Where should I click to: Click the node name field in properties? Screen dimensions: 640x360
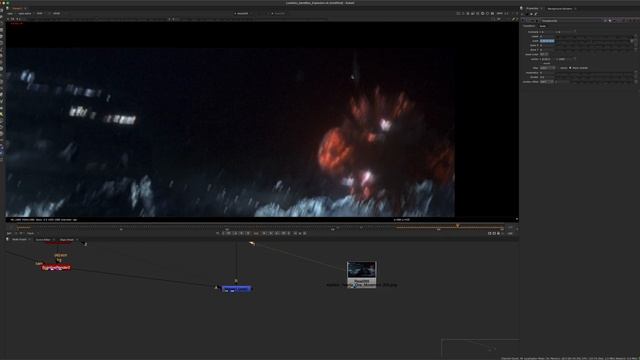(571, 20)
